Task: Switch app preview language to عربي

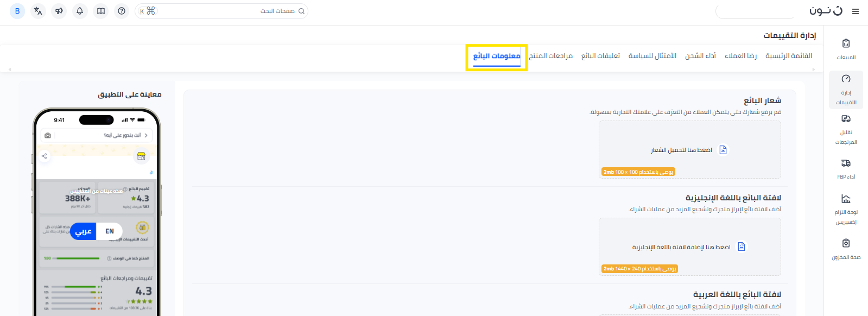Action: click(84, 231)
